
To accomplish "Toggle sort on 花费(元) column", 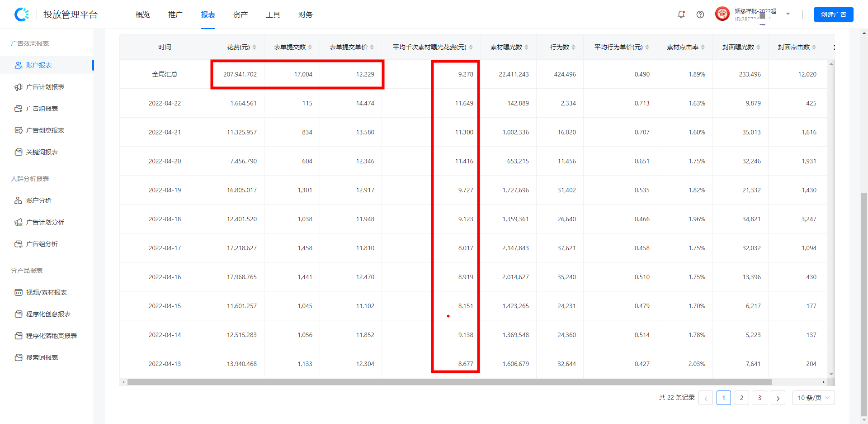I will pyautogui.click(x=254, y=47).
